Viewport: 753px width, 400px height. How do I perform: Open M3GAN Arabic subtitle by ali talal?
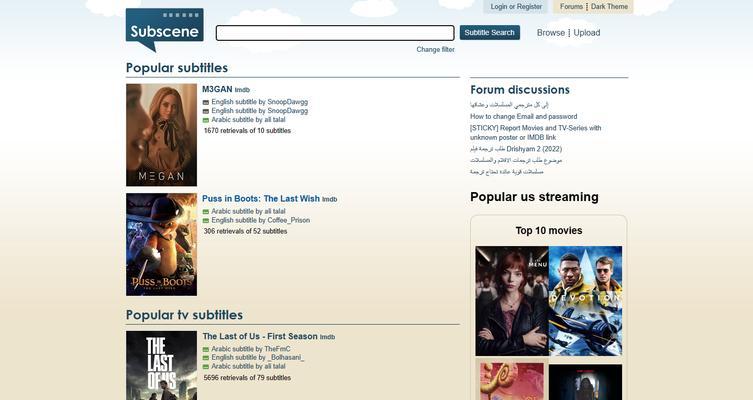click(248, 120)
